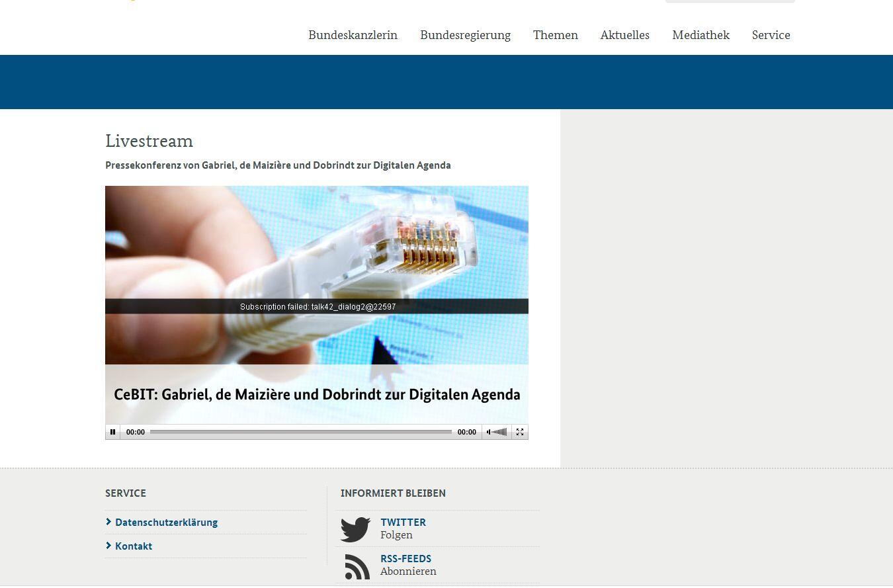The height and width of the screenshot is (588, 893).
Task: Subscribe via the RSS-FEEDS link
Action: [405, 559]
